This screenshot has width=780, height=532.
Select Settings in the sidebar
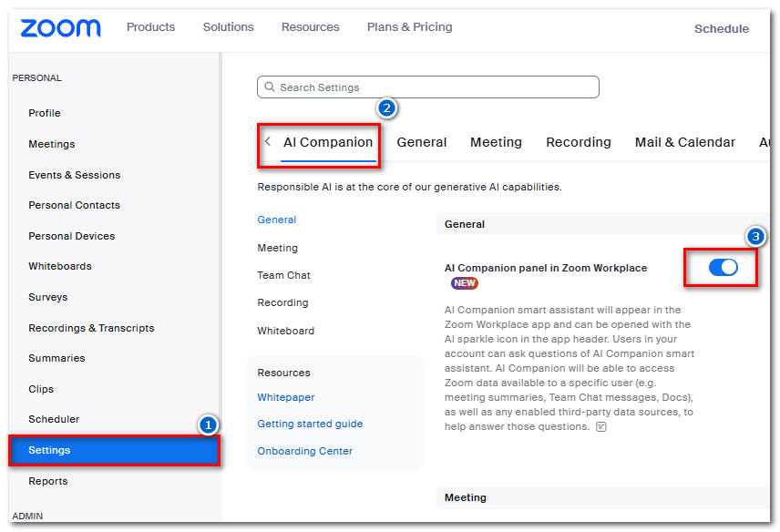point(115,450)
